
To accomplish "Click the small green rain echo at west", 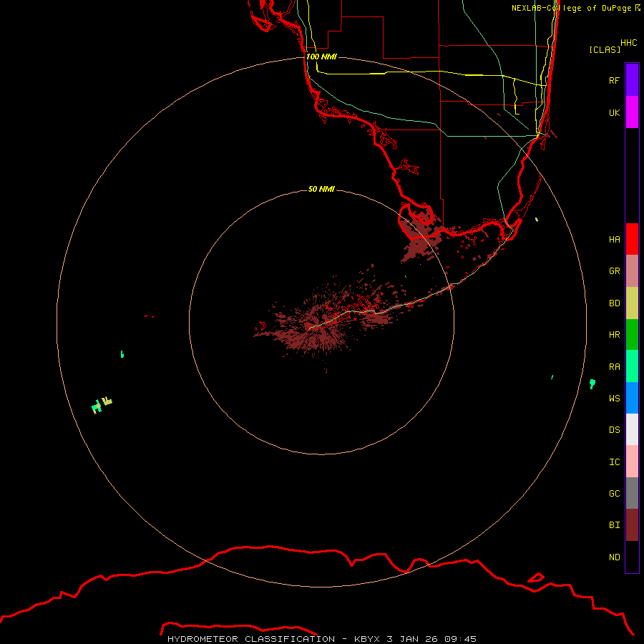I will point(122,354).
